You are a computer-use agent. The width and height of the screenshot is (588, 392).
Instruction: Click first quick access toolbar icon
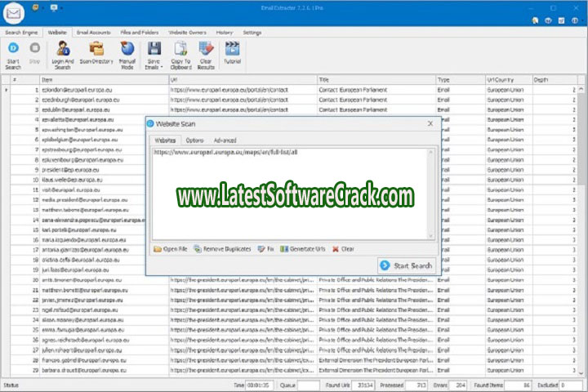pos(35,7)
